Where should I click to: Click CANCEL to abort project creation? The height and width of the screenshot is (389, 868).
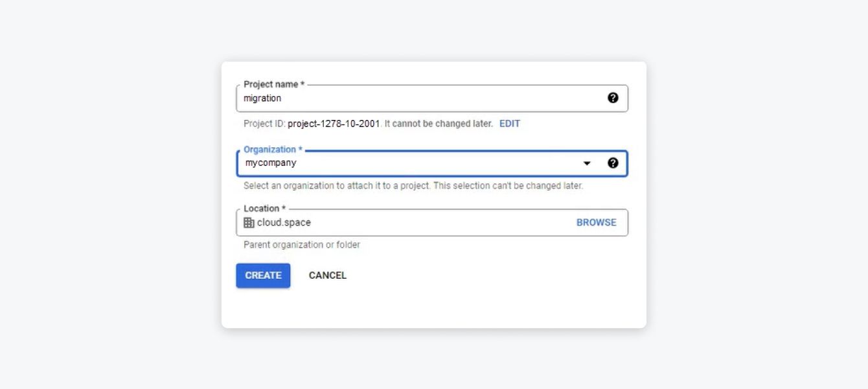[x=327, y=275]
